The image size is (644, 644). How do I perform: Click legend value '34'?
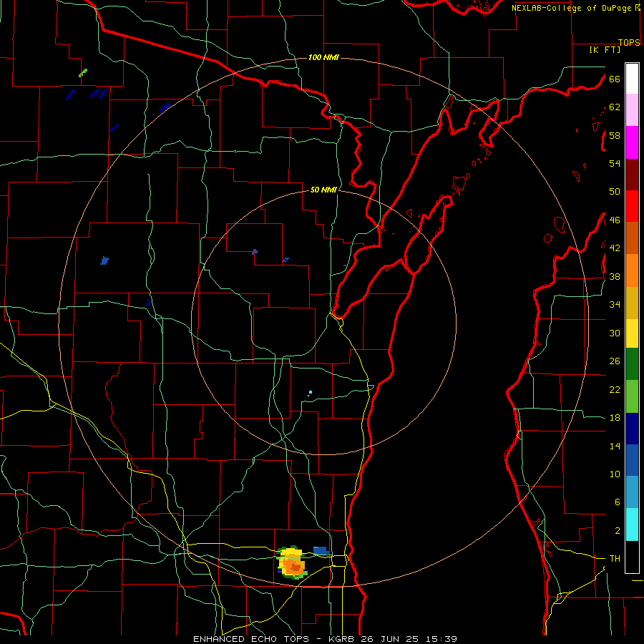point(615,305)
